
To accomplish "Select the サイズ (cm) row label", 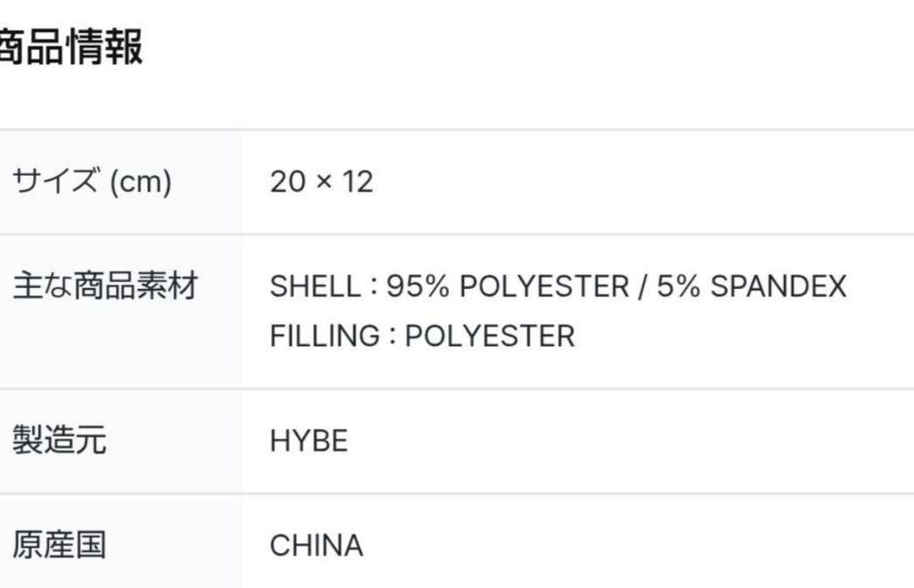I will pos(91,182).
